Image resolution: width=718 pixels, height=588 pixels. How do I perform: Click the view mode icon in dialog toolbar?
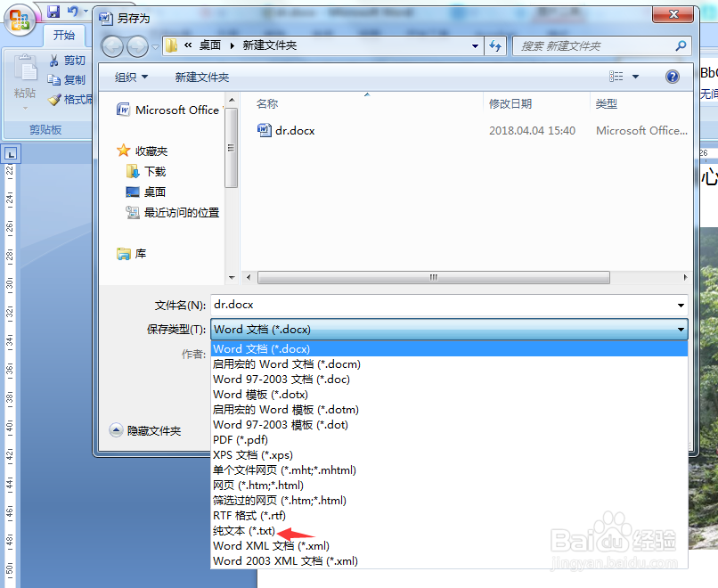click(x=616, y=77)
